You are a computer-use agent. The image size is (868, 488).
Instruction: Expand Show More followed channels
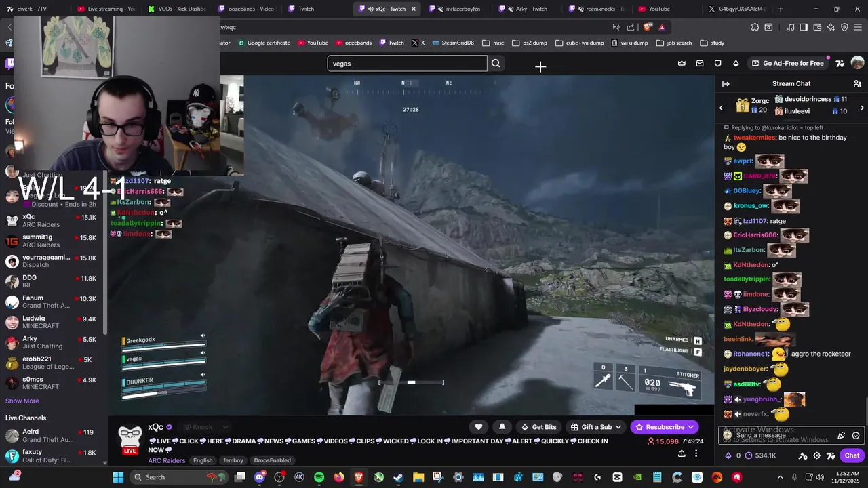pyautogui.click(x=22, y=401)
